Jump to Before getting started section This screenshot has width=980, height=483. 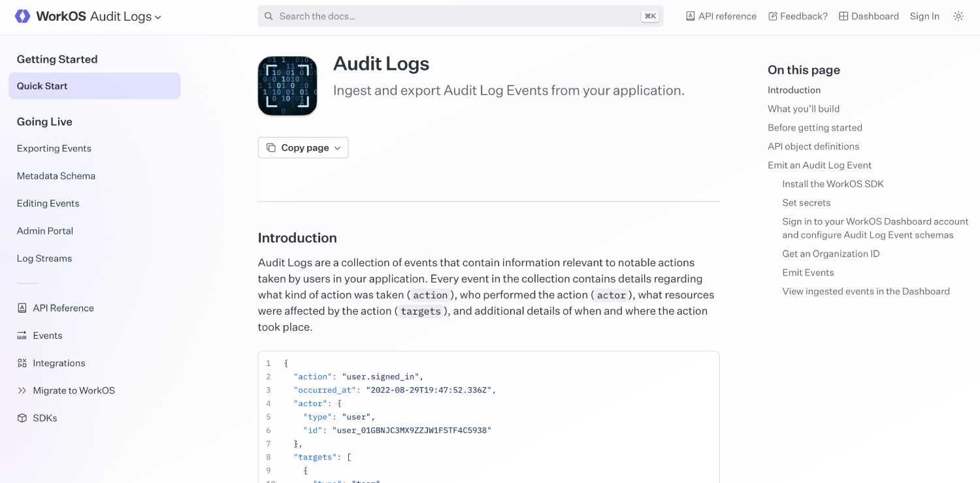(815, 128)
